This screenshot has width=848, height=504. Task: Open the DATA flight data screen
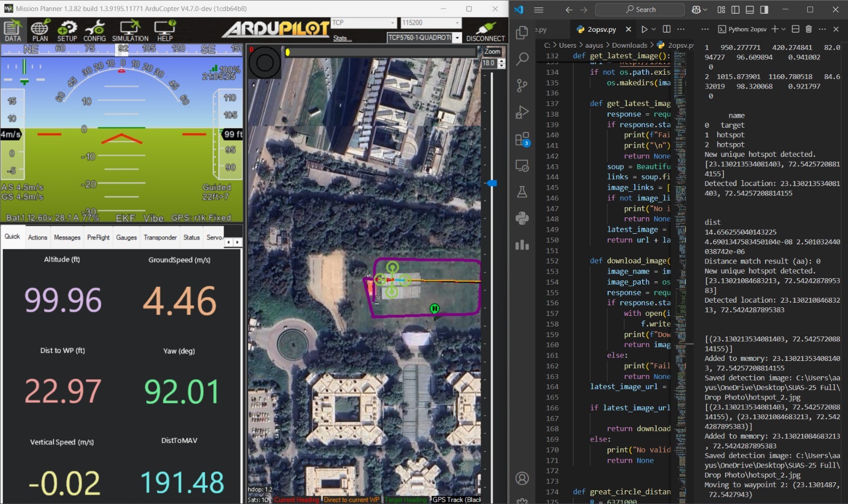coord(13,30)
